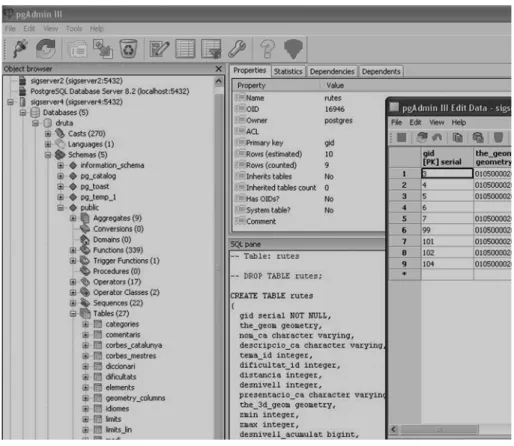Click the delete icon in Edit Data window
This screenshot has height=446, width=514.
[x=498, y=137]
